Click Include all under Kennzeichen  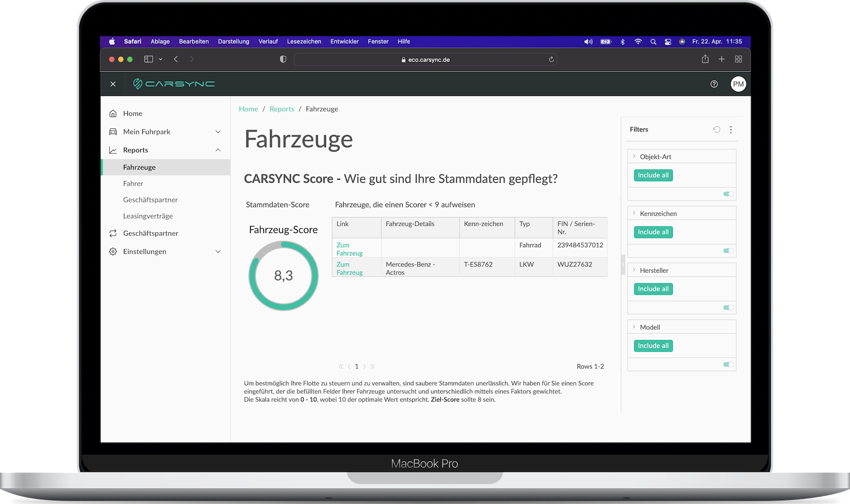coord(653,232)
